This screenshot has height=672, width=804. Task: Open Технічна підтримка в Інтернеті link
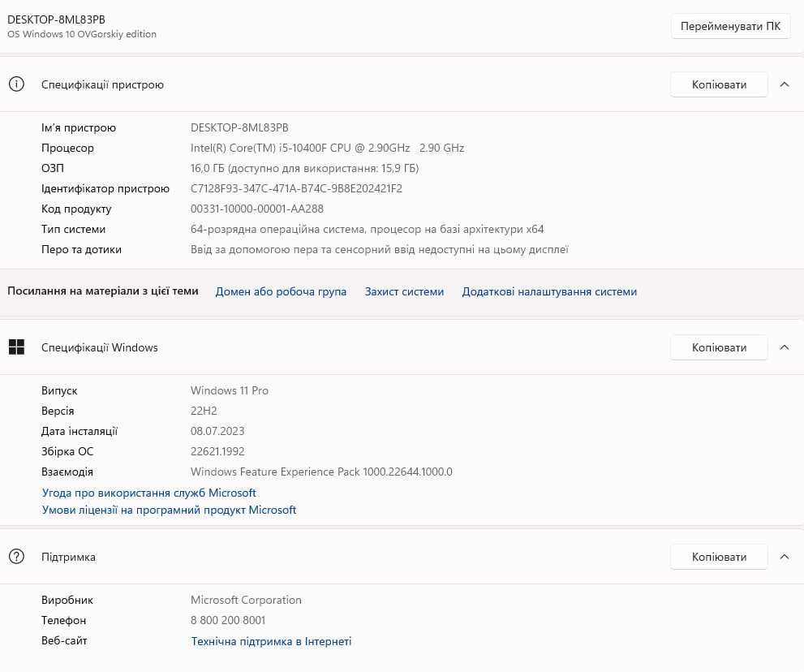[271, 641]
